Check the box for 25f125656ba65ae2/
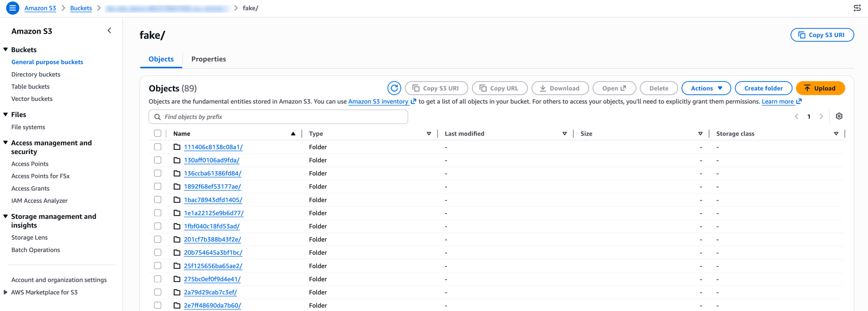 [x=158, y=266]
